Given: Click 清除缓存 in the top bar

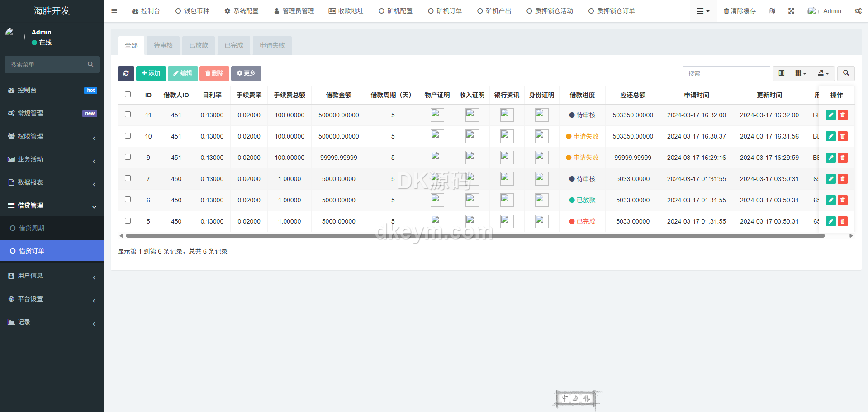Looking at the screenshot, I should coord(740,11).
